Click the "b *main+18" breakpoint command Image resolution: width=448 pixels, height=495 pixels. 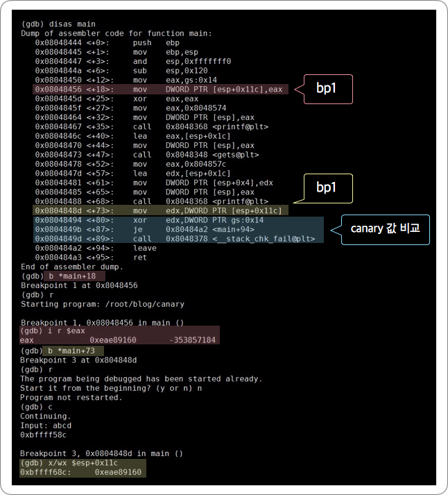[x=71, y=276]
